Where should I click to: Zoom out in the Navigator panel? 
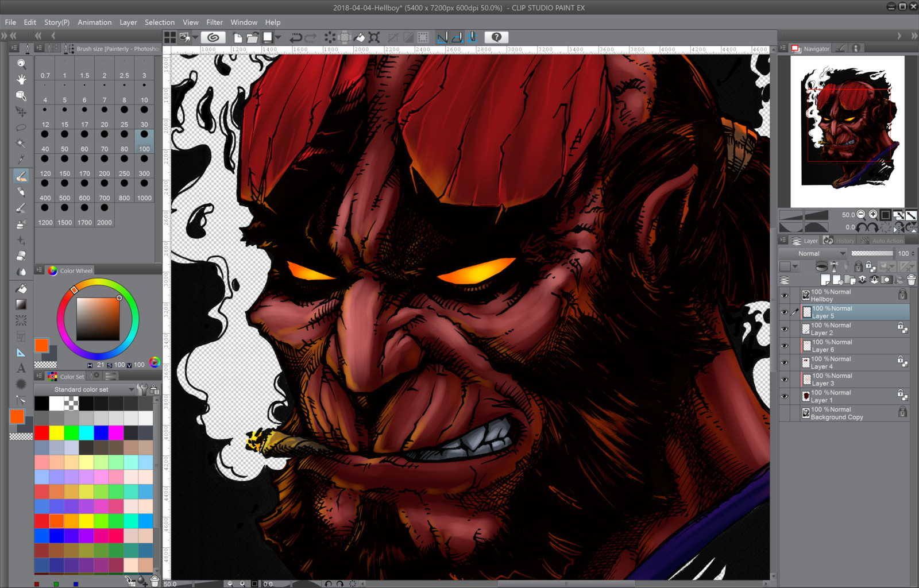tap(861, 214)
